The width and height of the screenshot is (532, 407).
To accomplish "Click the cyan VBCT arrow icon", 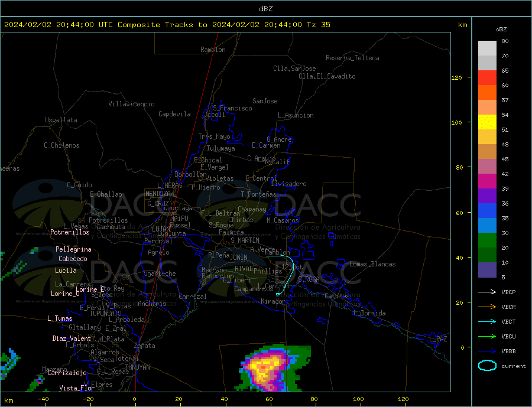I will [x=487, y=321].
